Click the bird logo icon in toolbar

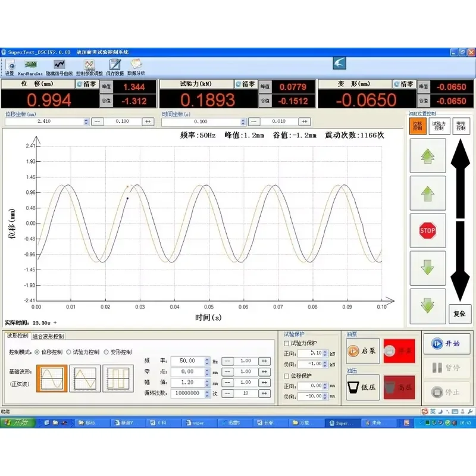[x=339, y=63]
